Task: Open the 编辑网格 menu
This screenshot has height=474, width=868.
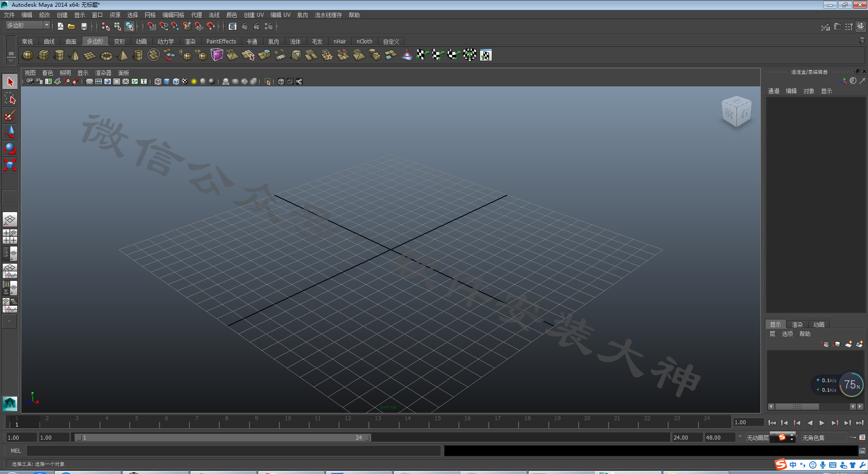Action: tap(173, 15)
